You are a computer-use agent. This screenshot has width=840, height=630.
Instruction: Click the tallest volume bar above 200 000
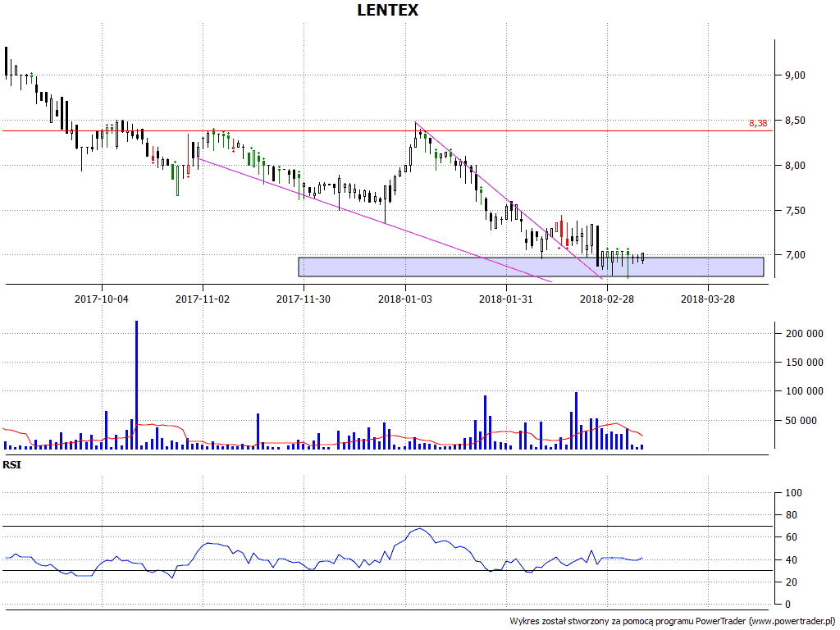(137, 385)
